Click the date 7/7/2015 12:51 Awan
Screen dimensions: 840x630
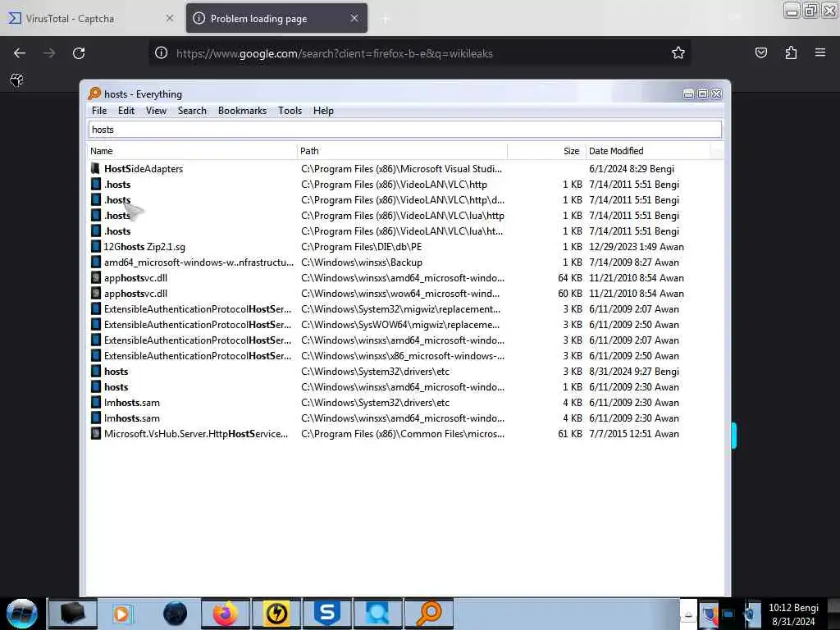634,434
